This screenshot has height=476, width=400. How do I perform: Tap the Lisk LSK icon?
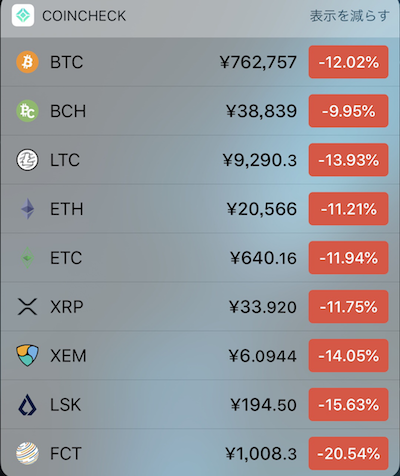click(x=27, y=405)
